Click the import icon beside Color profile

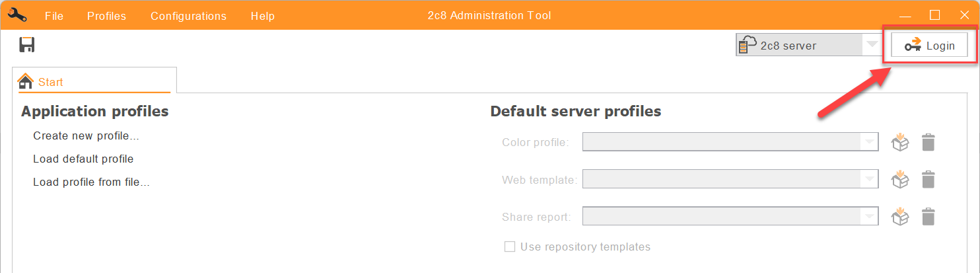pyautogui.click(x=900, y=142)
